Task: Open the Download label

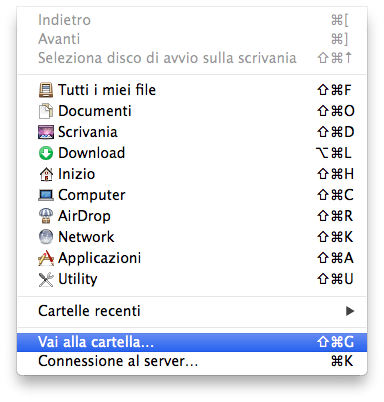Action: [92, 153]
